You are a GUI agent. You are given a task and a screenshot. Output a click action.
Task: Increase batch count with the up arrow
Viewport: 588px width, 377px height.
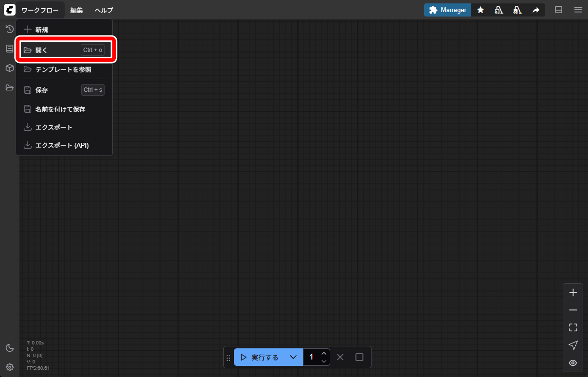pyautogui.click(x=324, y=353)
